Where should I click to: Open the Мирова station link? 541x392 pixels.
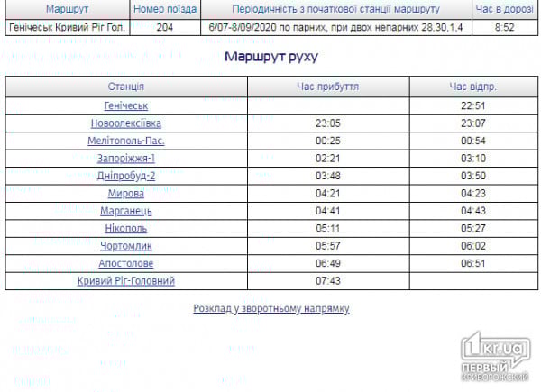126,194
